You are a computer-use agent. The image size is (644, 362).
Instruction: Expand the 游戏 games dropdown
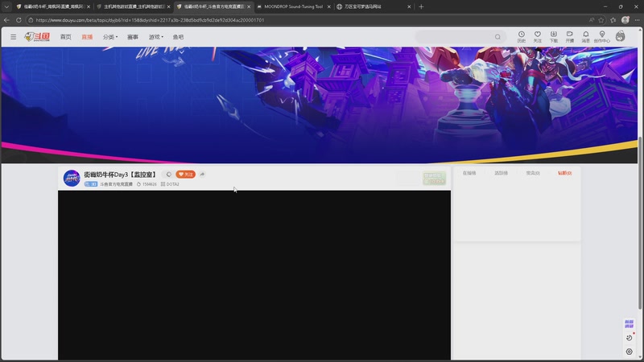coord(155,37)
